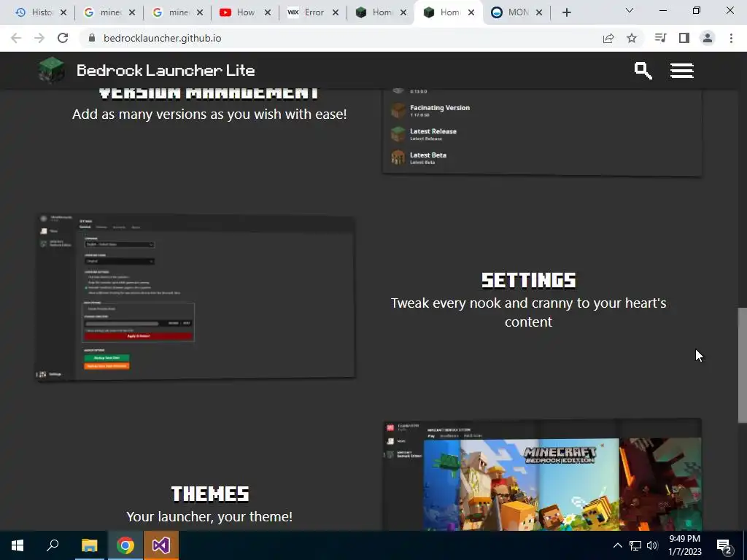Share this page using the share icon
Viewport: 747px width, 560px height.
(608, 38)
